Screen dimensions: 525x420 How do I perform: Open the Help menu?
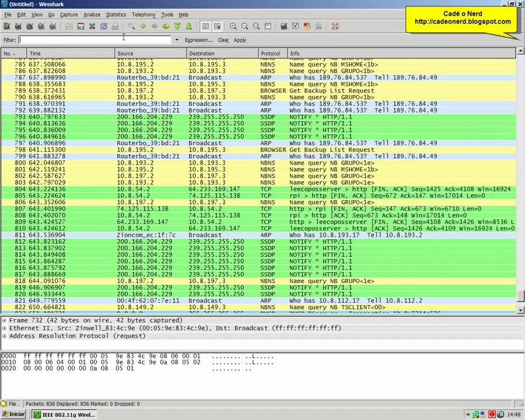pos(184,15)
